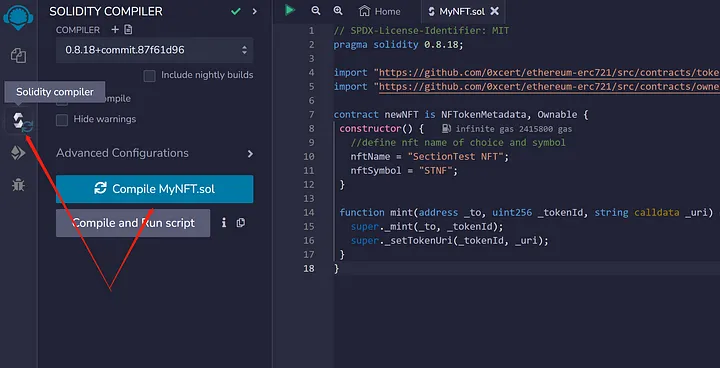Click the nftName = "SectionTest NFT" line
Viewport: 720px width, 368px height.
[430, 157]
